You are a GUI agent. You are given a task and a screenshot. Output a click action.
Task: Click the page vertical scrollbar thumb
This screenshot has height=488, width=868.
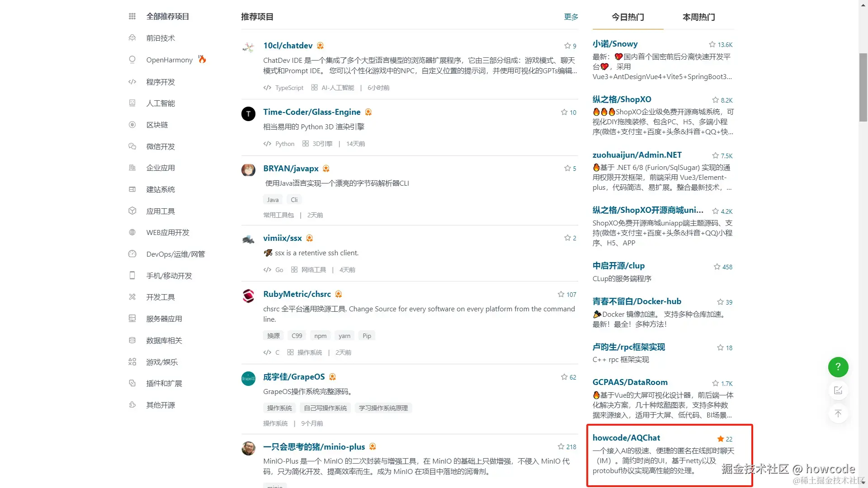coord(863,87)
